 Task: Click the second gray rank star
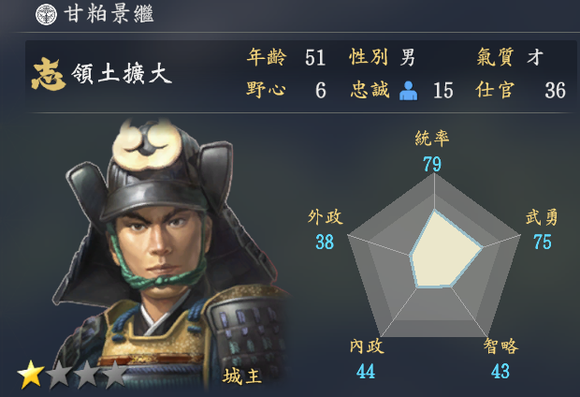59,374
